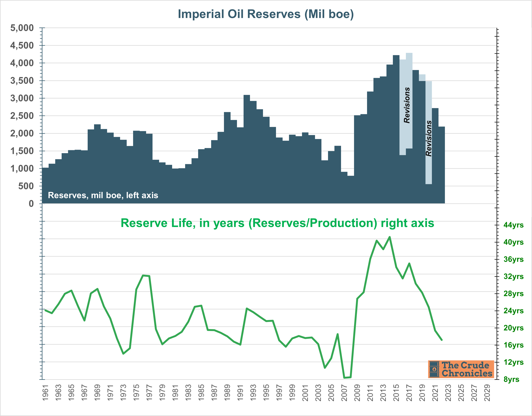Click the reserve life line low at 2007
This screenshot has height=416, width=532.
[x=344, y=378]
